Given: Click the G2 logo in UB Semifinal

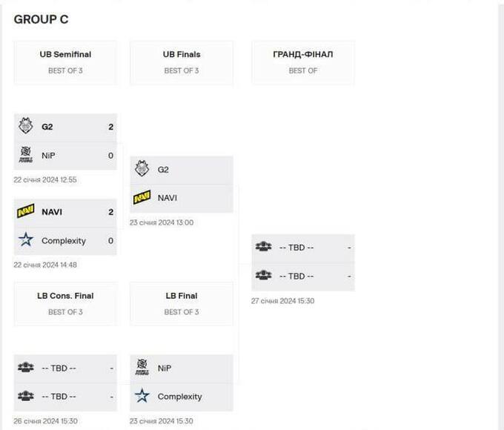Looking at the screenshot, I should pos(26,127).
